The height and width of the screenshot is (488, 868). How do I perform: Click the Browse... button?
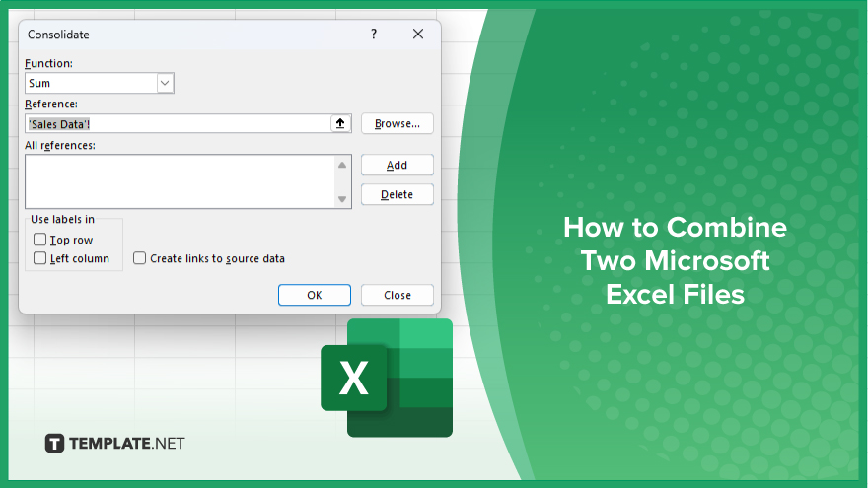click(397, 123)
